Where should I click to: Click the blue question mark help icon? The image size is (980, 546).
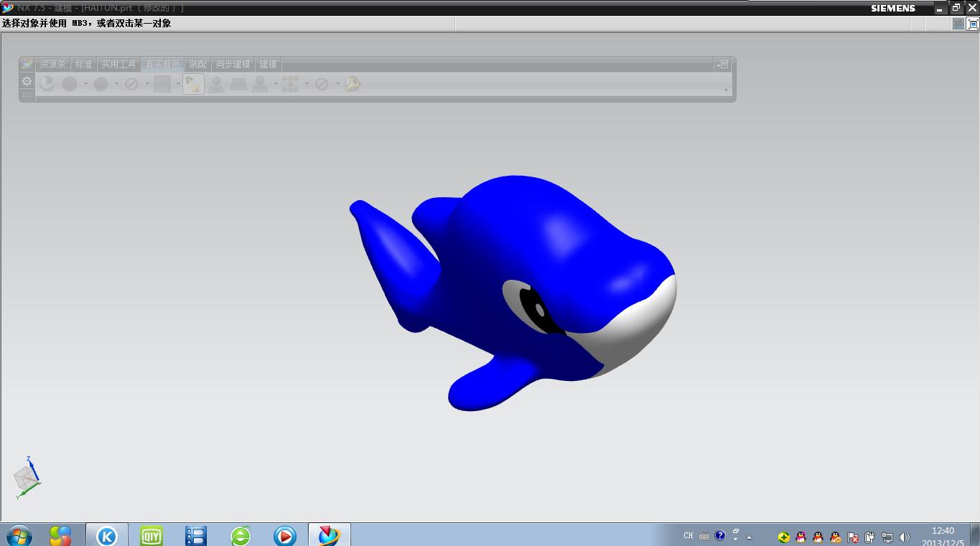(720, 535)
